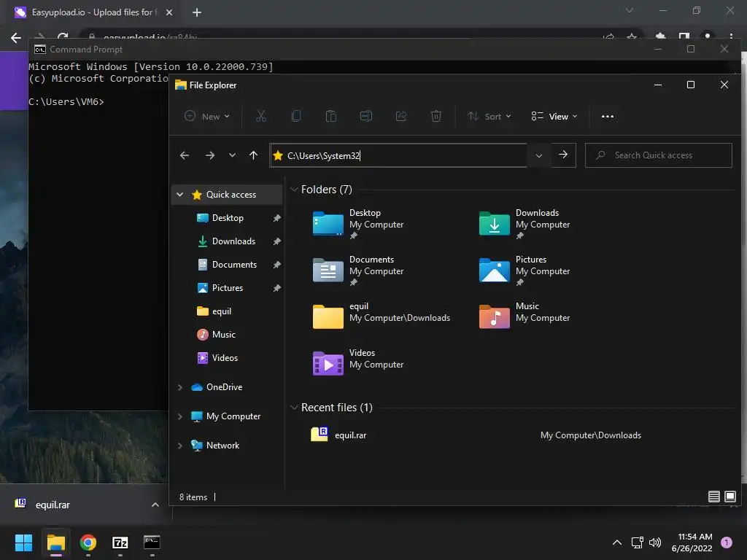Show hidden system tray icons
This screenshot has width=747, height=560.
(617, 542)
